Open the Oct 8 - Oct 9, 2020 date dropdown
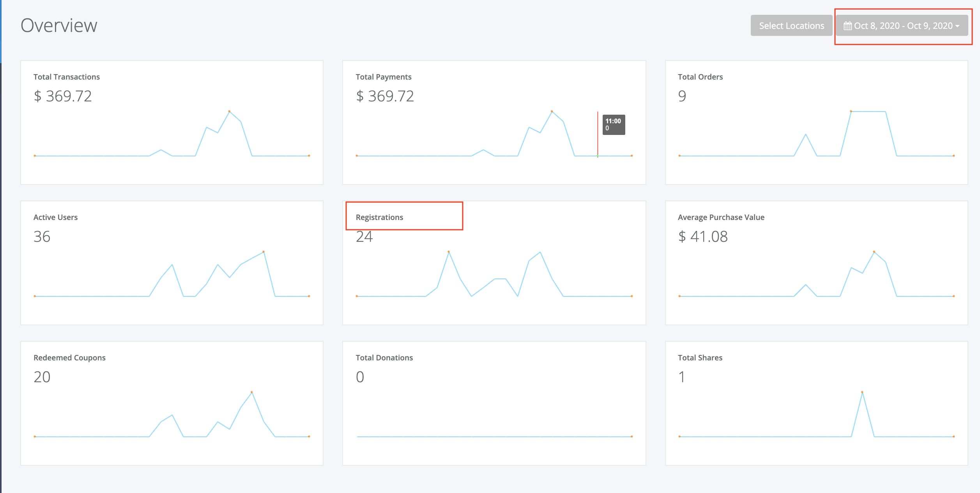Screen dimensions: 980x493 click(x=902, y=25)
